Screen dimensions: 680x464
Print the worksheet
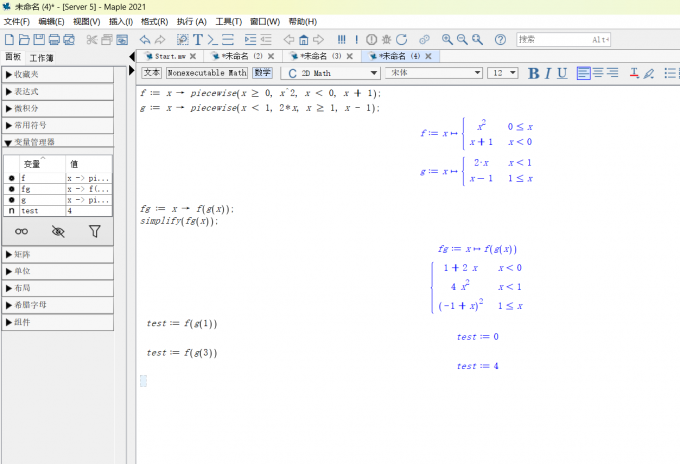[54, 39]
